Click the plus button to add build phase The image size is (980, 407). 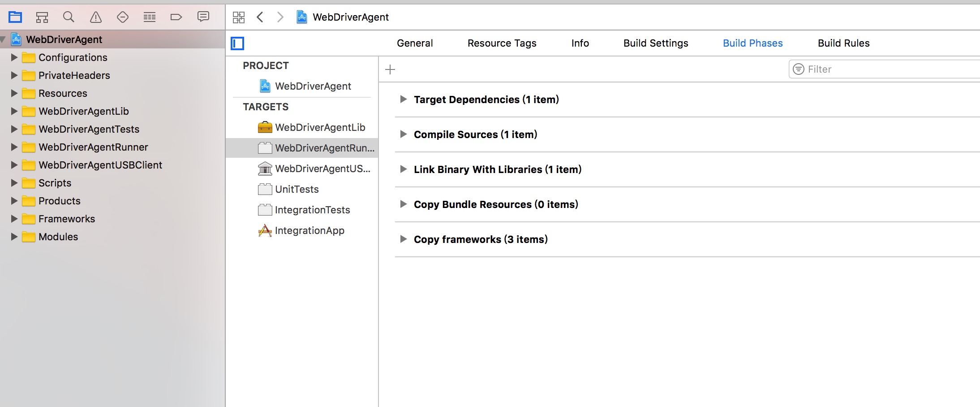[390, 69]
